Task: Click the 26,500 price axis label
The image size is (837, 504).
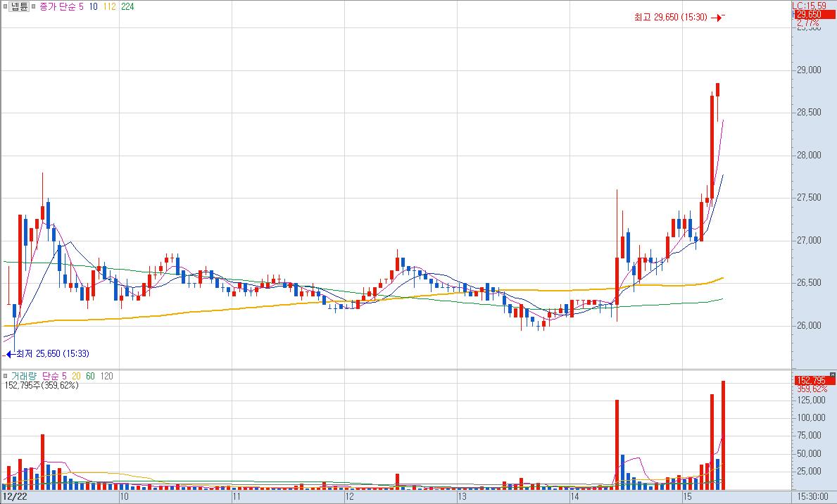Action: click(809, 282)
